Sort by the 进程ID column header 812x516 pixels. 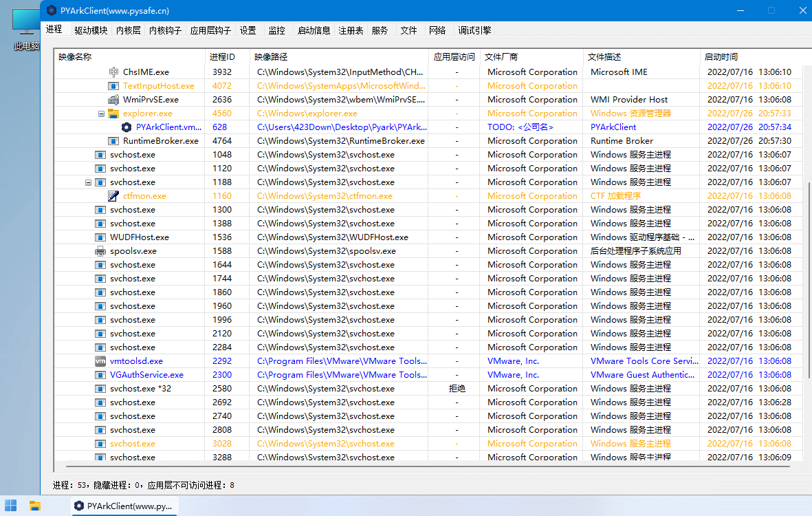228,57
